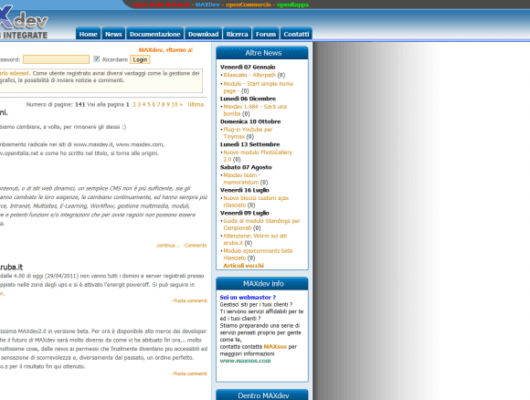Go to page 10 of the news list
530x400 pixels.
click(174, 104)
